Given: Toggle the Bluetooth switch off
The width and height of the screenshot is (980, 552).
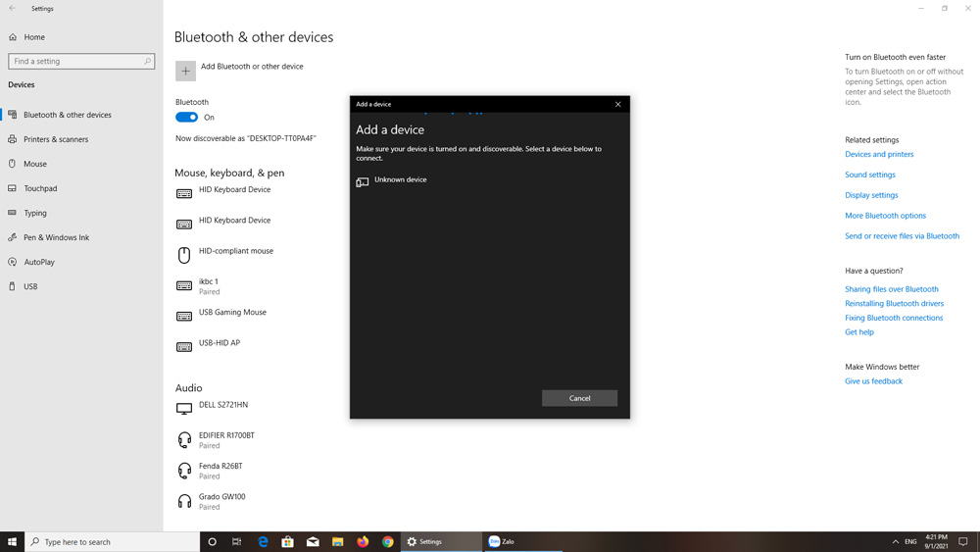Looking at the screenshot, I should coord(186,117).
